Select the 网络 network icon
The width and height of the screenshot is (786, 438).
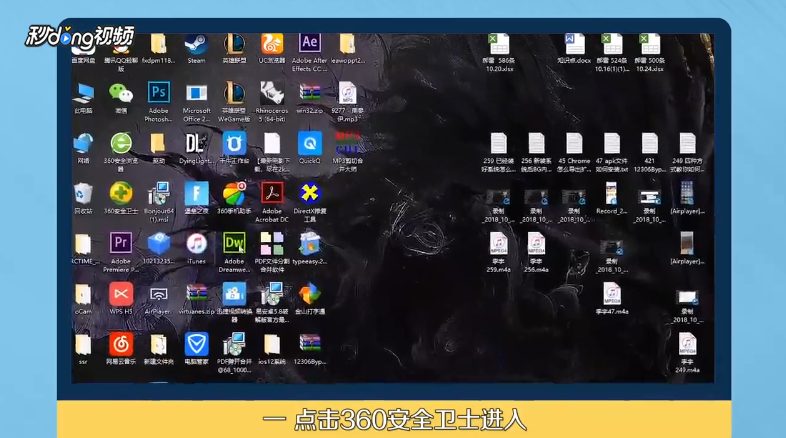tap(83, 144)
